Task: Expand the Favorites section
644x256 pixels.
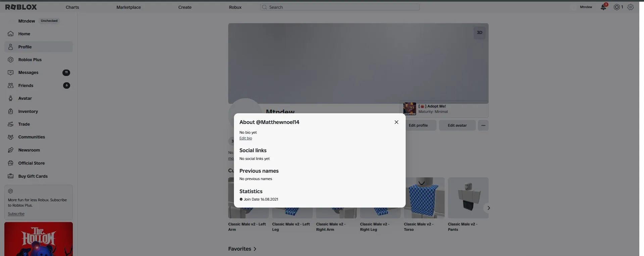Action: (x=242, y=249)
